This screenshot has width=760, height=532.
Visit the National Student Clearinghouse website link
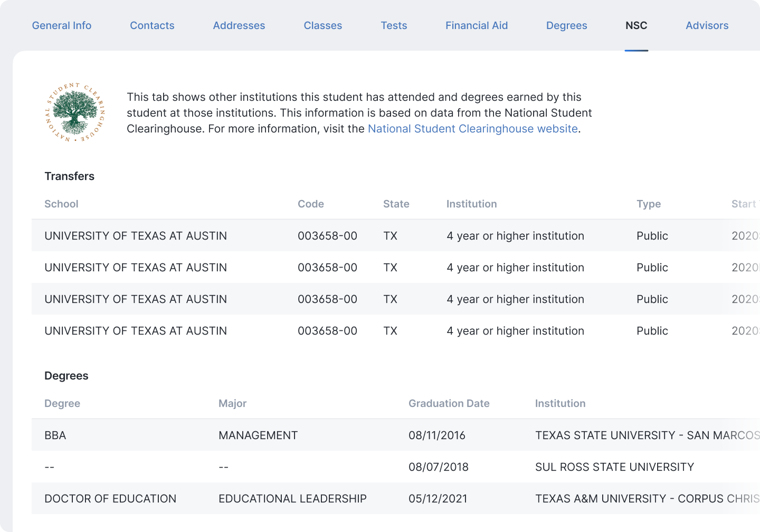pos(472,129)
